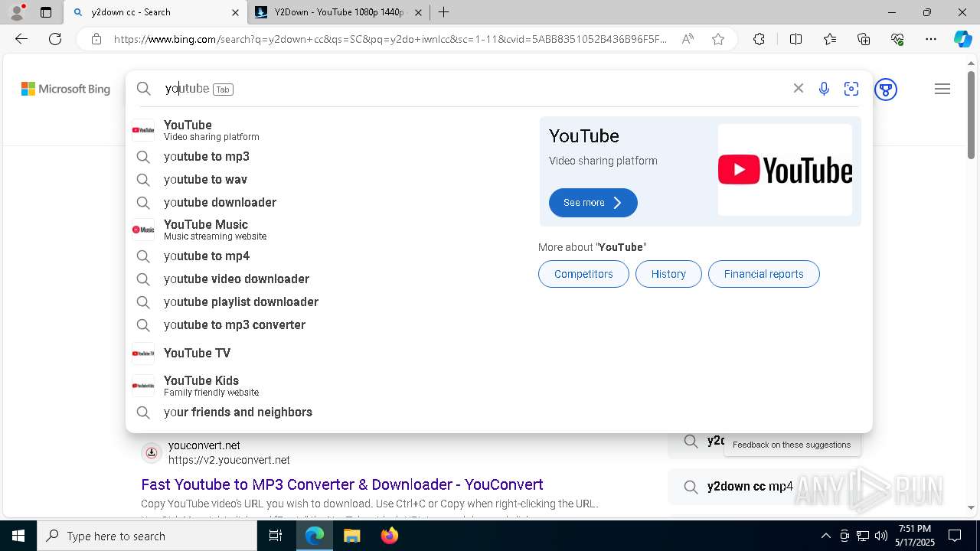Open the Favorites list
Viewport: 980px width, 551px height.
tap(830, 39)
